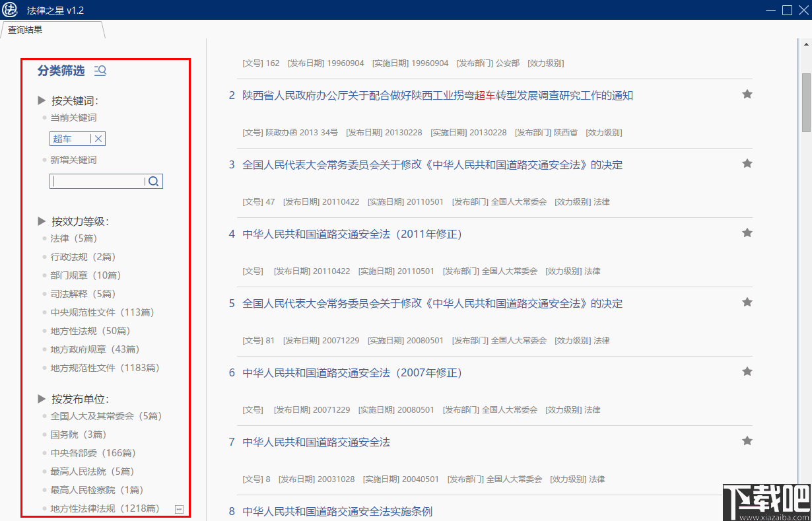Click the magnifier icon in the new keyword box
The width and height of the screenshot is (812, 521).
(x=153, y=180)
